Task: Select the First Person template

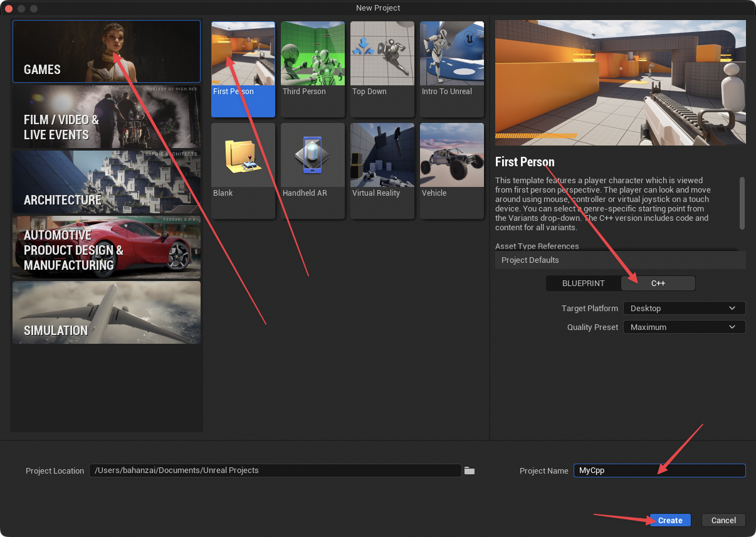Action: (243, 69)
